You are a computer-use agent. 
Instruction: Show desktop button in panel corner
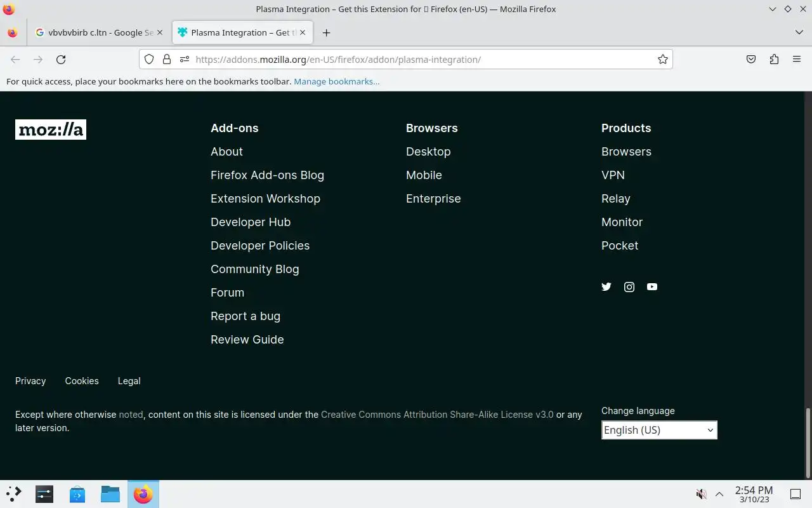pyautogui.click(x=796, y=493)
